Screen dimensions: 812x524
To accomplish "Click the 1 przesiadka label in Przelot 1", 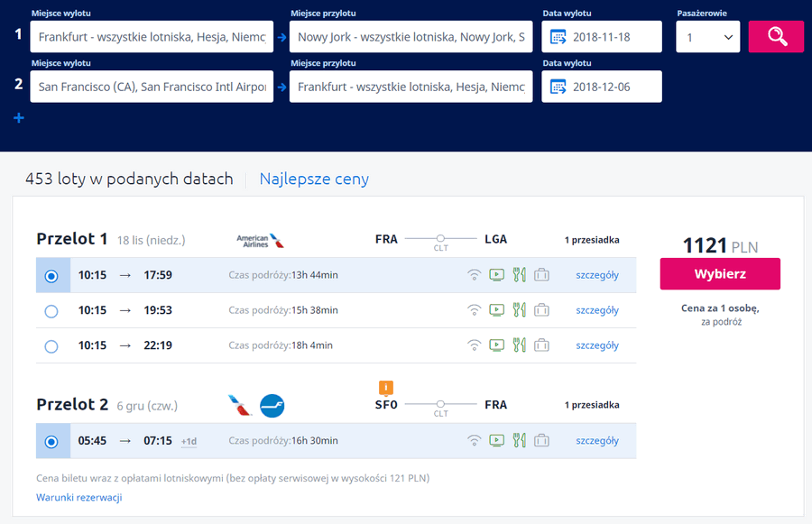I will click(x=592, y=240).
